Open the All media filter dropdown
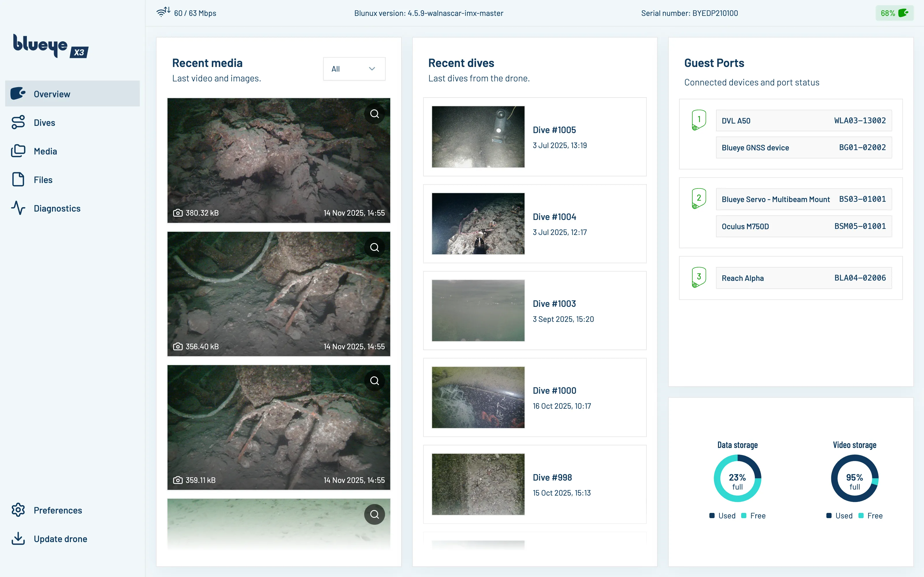 click(x=354, y=69)
